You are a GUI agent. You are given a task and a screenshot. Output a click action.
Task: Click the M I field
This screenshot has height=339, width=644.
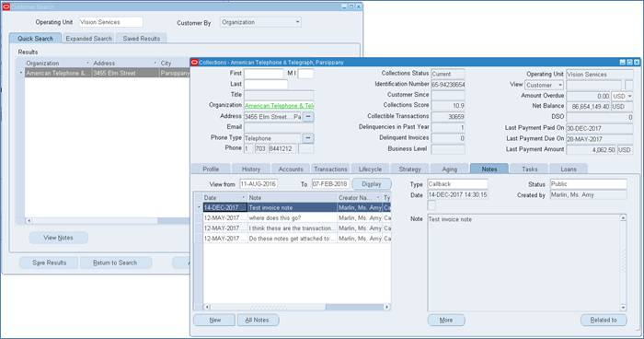pyautogui.click(x=306, y=74)
